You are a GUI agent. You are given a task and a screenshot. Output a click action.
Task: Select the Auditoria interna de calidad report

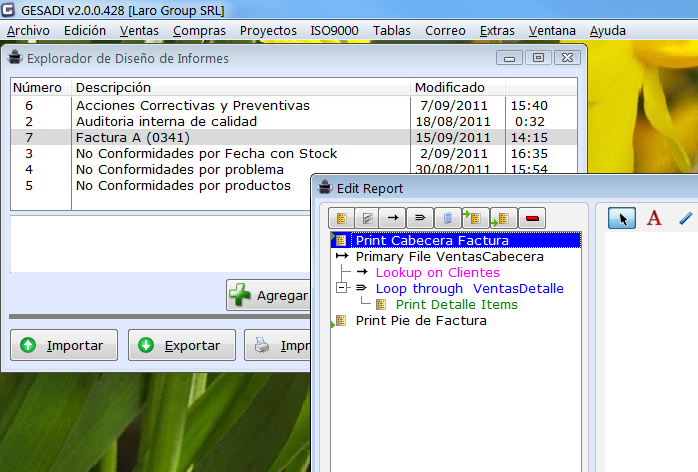pos(166,122)
